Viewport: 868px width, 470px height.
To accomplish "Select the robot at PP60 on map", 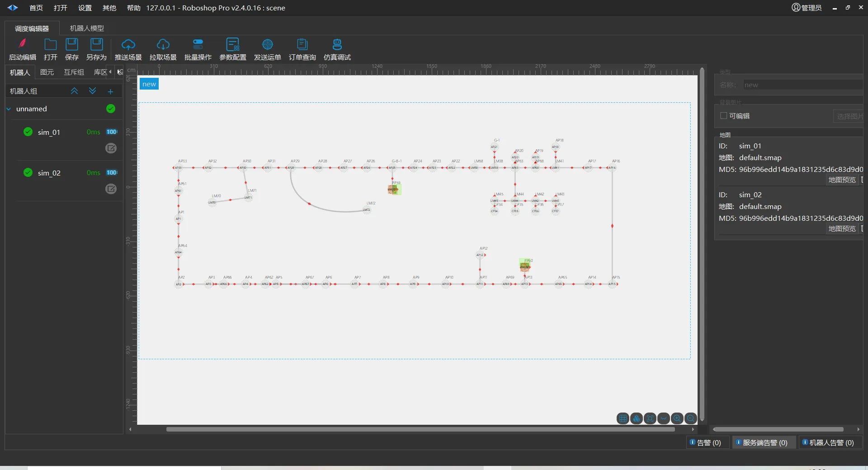I will pos(525,266).
